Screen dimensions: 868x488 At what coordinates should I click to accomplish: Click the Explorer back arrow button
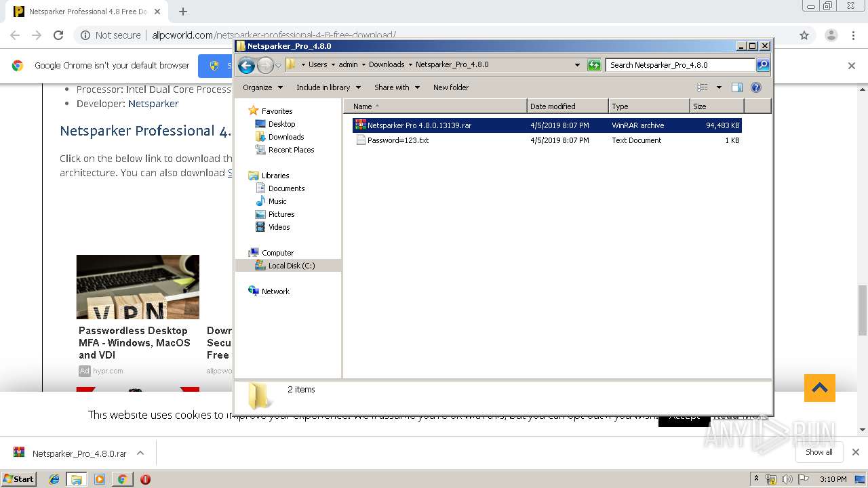click(246, 65)
